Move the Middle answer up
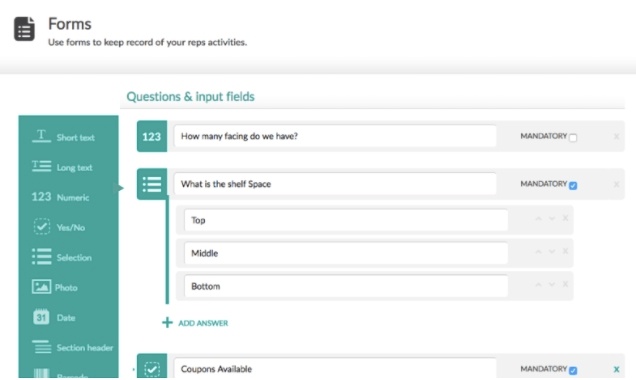This screenshot has width=636, height=380. click(x=538, y=252)
